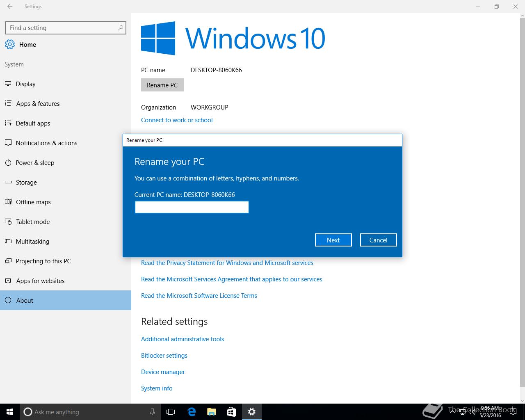
Task: Open the Action Center notification icon
Action: pos(513,412)
